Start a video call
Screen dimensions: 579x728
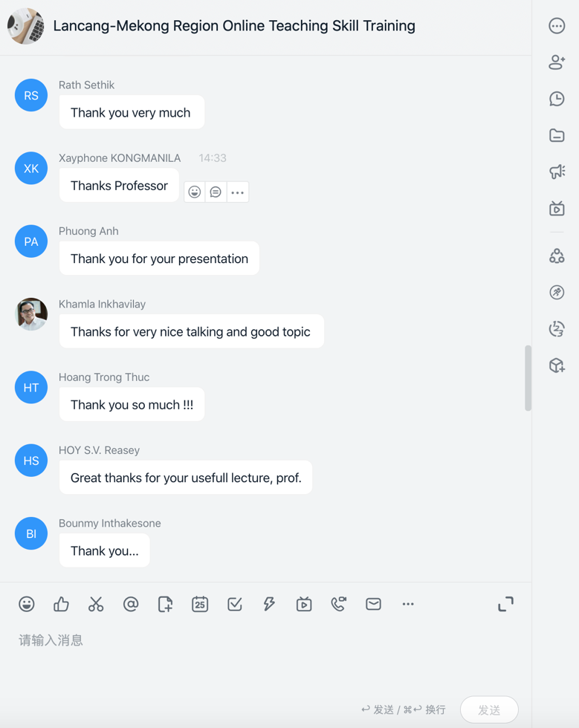[339, 604]
